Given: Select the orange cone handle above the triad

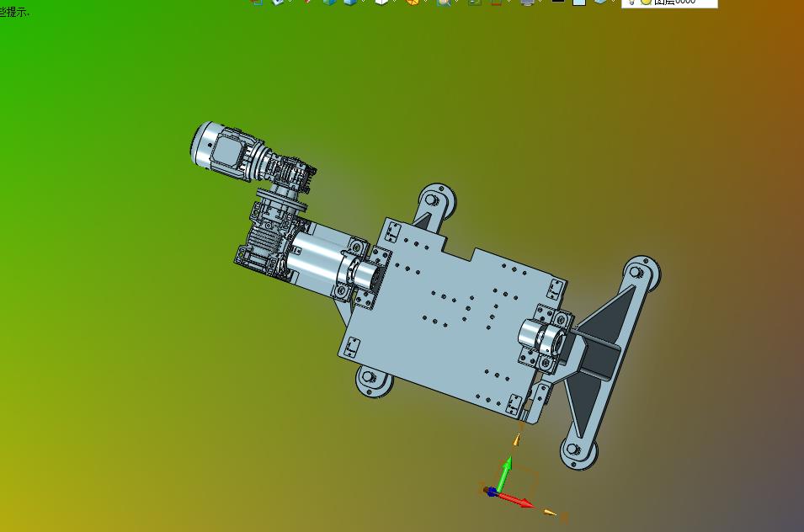Looking at the screenshot, I should 517,439.
